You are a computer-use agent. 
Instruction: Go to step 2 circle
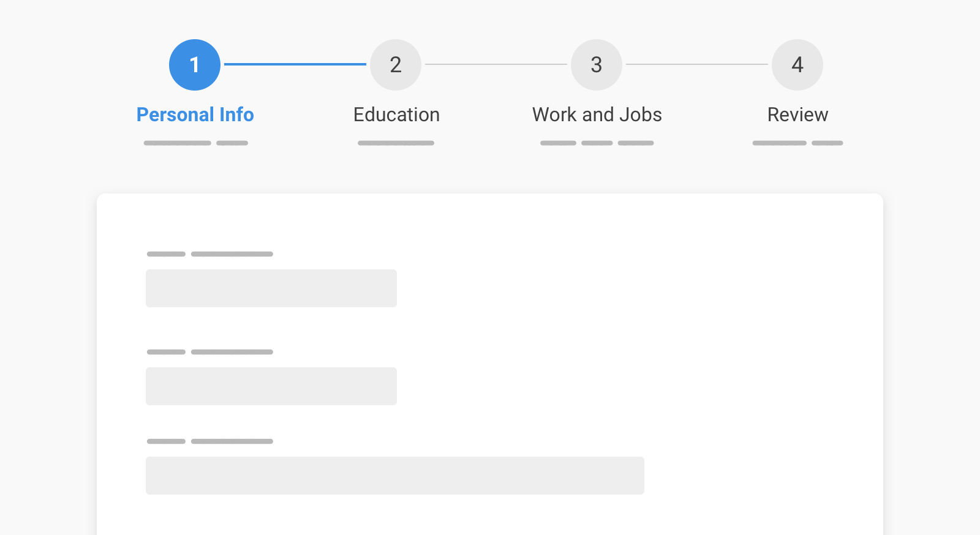(x=396, y=65)
